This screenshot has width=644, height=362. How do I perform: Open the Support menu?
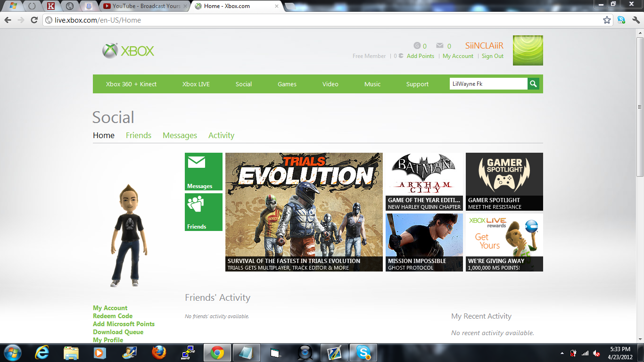[418, 84]
